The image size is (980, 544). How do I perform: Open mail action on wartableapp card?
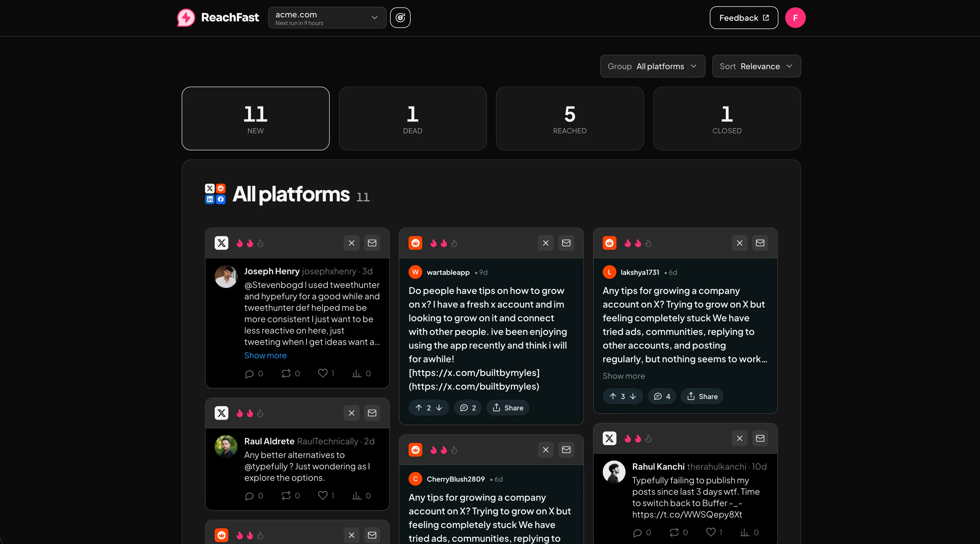point(566,243)
